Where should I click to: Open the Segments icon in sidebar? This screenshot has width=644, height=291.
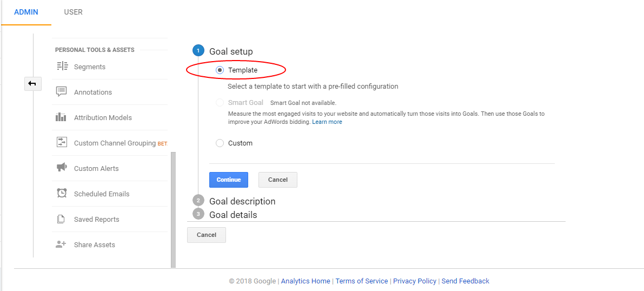62,67
